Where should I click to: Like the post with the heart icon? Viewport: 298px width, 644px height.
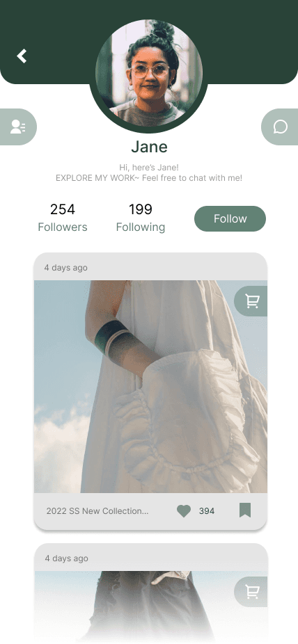click(x=184, y=511)
